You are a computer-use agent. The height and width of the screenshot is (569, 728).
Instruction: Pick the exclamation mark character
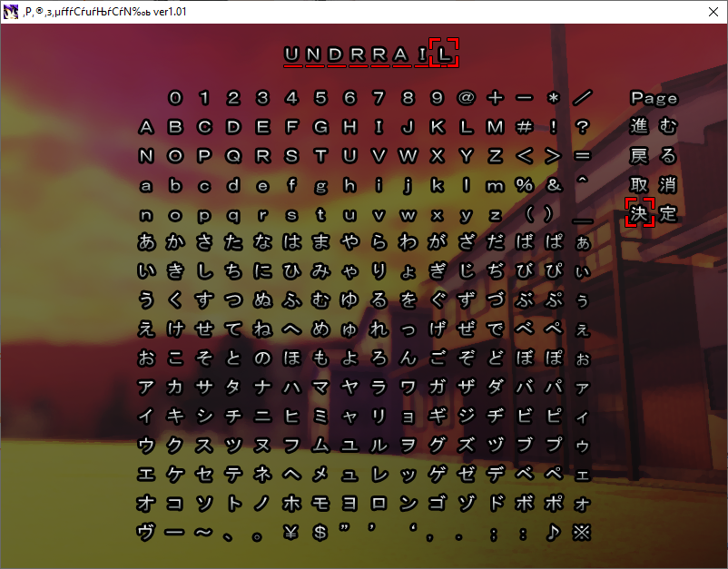click(x=554, y=127)
